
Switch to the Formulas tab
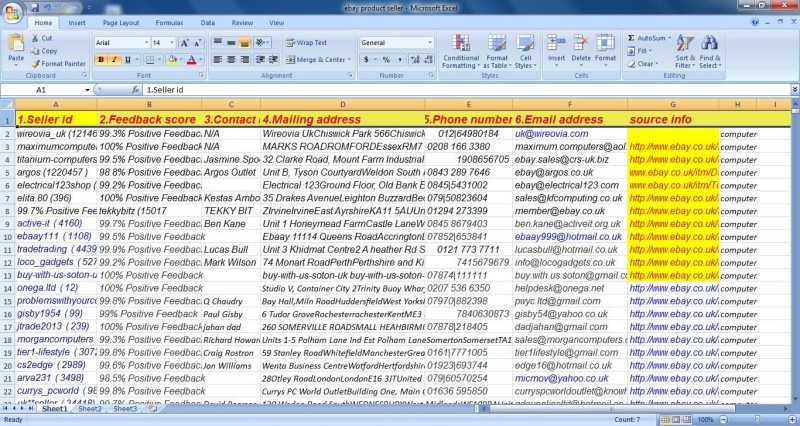click(x=169, y=23)
